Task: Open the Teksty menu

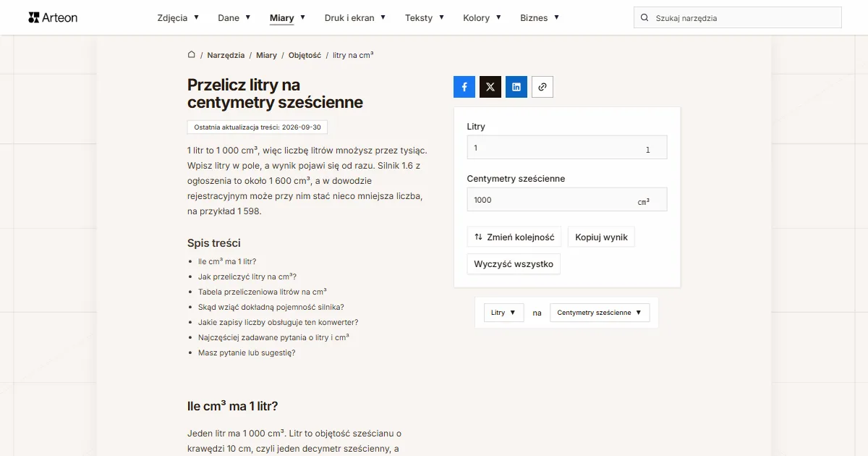Action: click(425, 18)
